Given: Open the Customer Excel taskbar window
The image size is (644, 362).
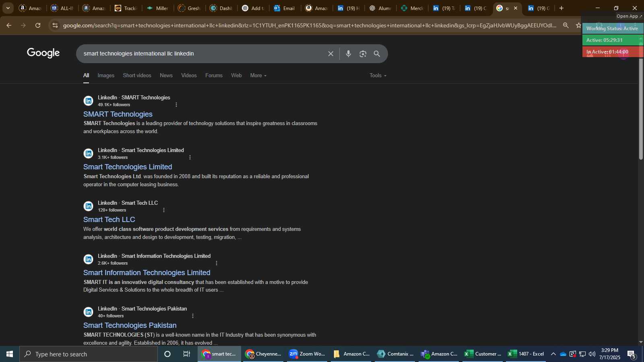Looking at the screenshot, I should (483, 354).
